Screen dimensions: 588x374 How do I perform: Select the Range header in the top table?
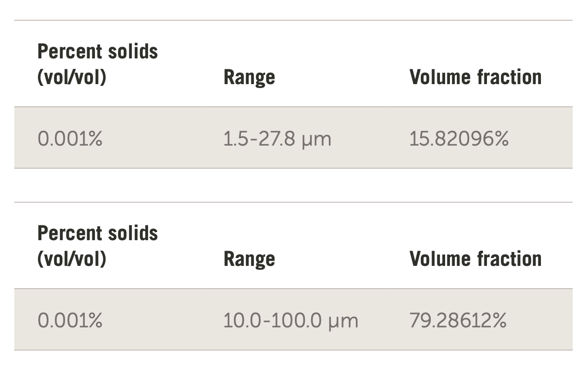249,78
